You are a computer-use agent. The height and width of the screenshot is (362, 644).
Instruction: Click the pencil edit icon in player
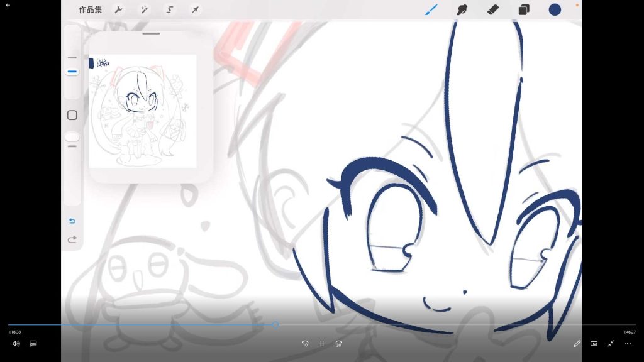click(577, 344)
